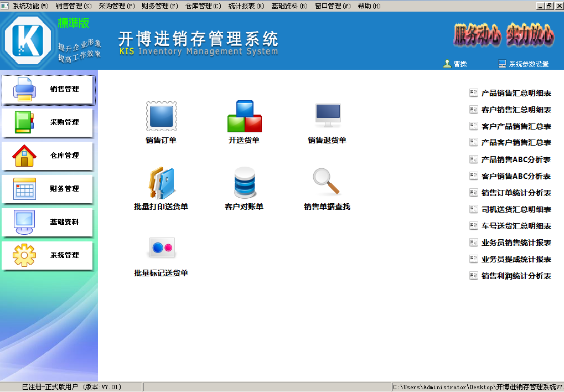Click the report icon beside 产品销售ABC分析表
This screenshot has height=392, width=564.
[474, 159]
